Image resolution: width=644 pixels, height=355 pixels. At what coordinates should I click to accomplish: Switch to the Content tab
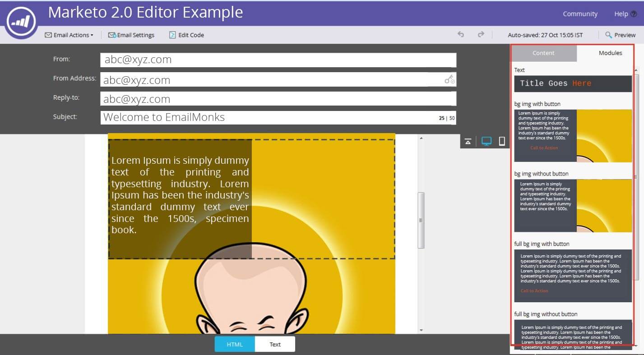click(543, 53)
